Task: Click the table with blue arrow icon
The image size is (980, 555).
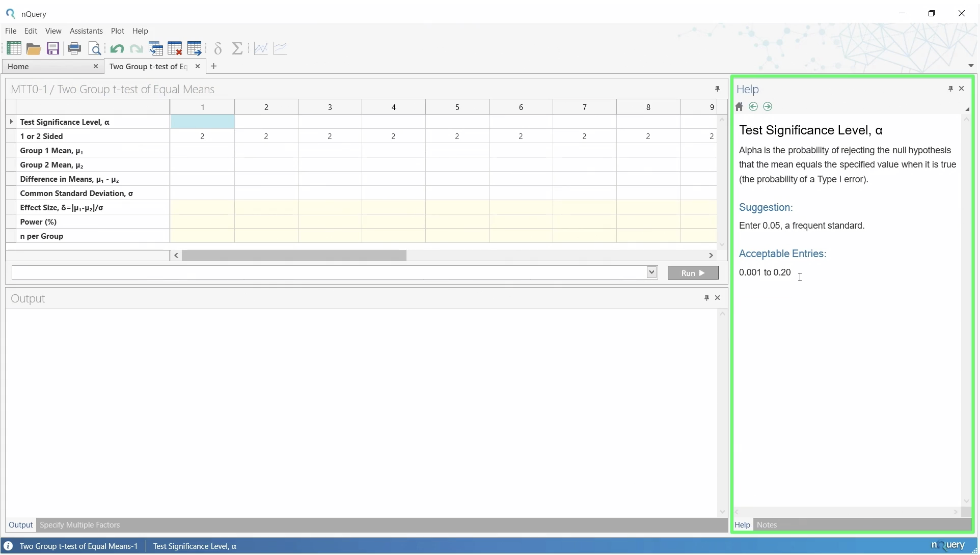Action: coord(195,49)
